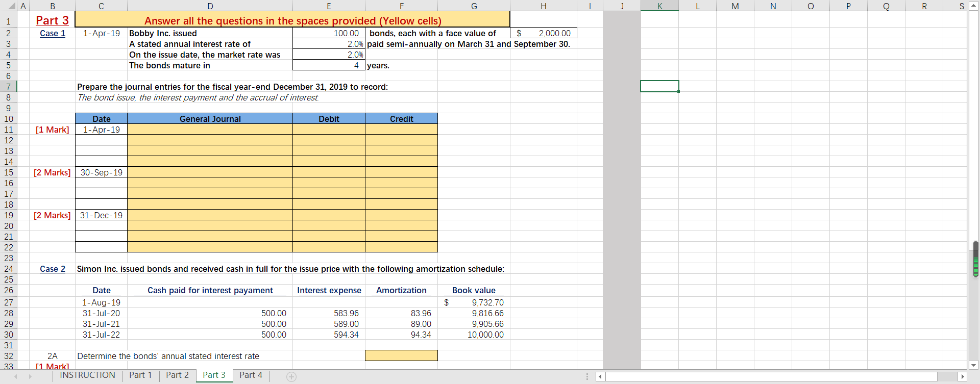Click vertical scrollbar down arrow

[x=973, y=365]
